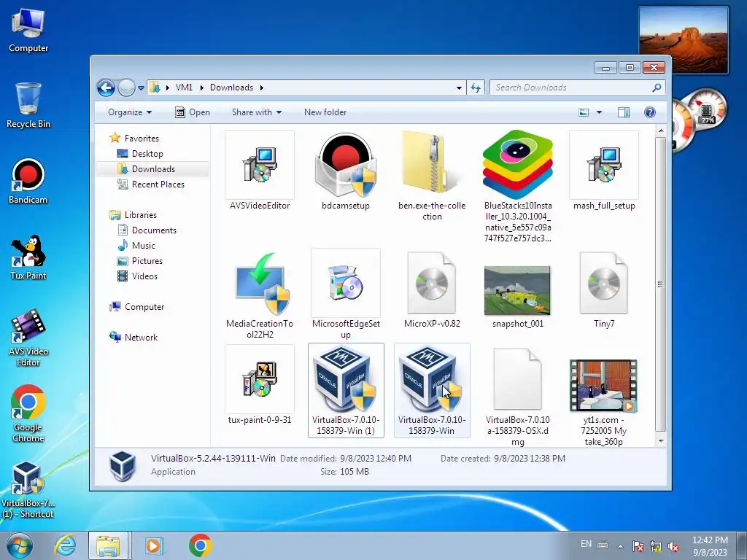747x560 pixels.
Task: Click the muted volume tray icon
Action: [673, 547]
